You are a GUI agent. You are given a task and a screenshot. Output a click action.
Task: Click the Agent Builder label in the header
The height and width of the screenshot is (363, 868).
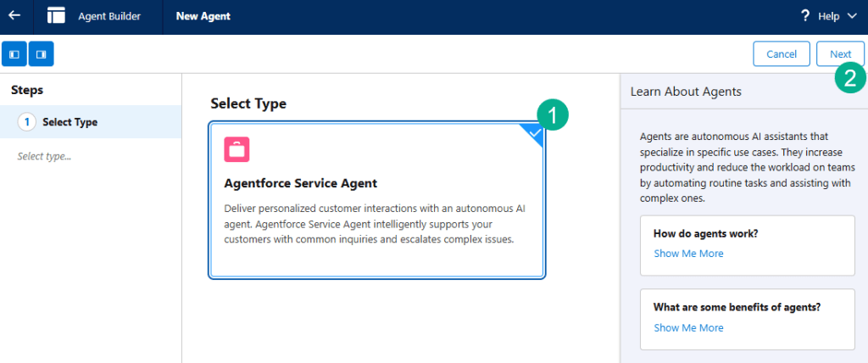[x=109, y=16]
